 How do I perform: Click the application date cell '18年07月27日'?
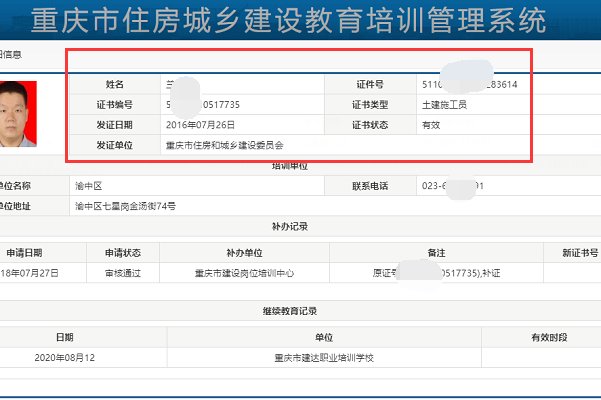[30, 273]
